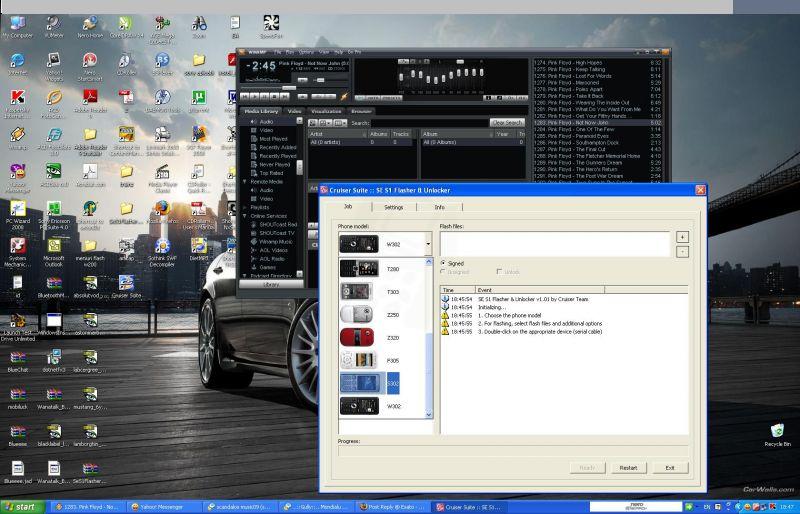Open PC Wizard 2008 desktop icon
This screenshot has width=800, height=514.
tap(17, 214)
